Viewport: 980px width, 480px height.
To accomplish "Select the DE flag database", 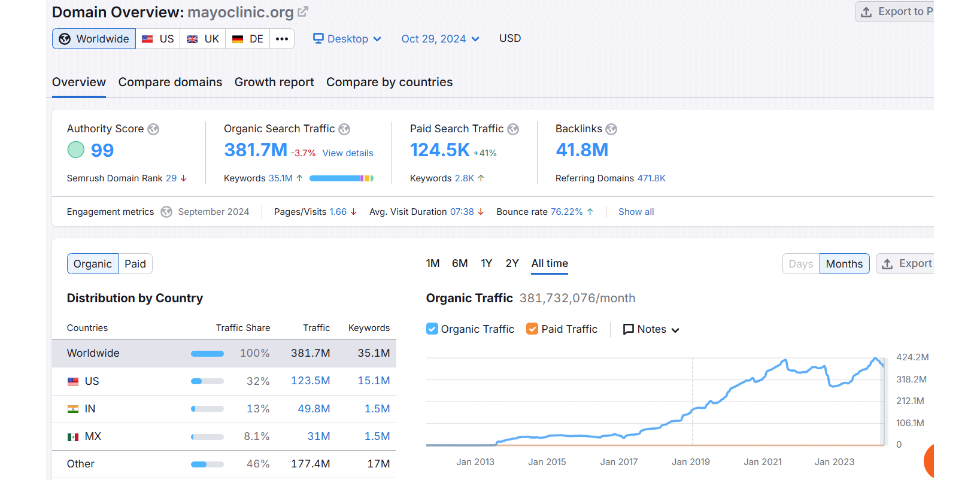I will pyautogui.click(x=248, y=39).
